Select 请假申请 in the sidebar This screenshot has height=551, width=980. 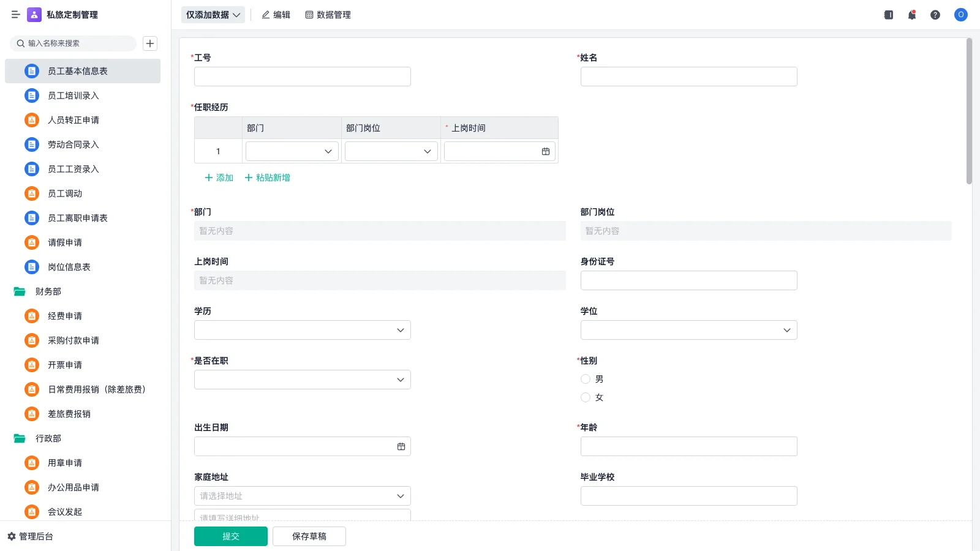[64, 242]
